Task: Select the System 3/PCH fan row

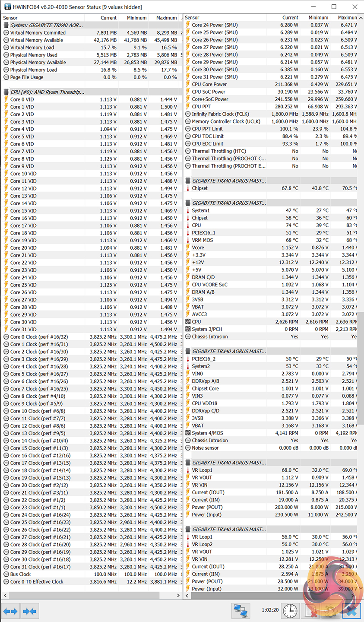Action: tap(271, 329)
